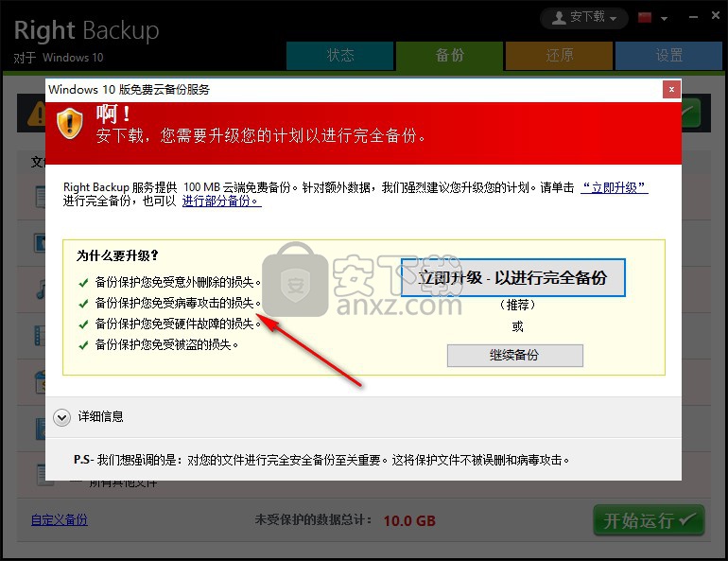Select text "备份保护您免受意外删除的损失。"
Viewport: 728px width, 561px height.
pos(179,282)
